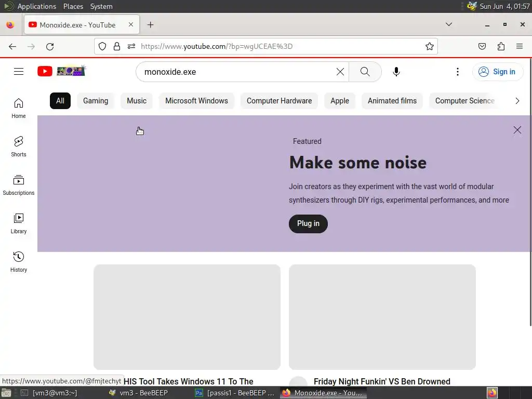Image resolution: width=532 pixels, height=399 pixels.
Task: Open the Places menu
Action: [x=73, y=6]
